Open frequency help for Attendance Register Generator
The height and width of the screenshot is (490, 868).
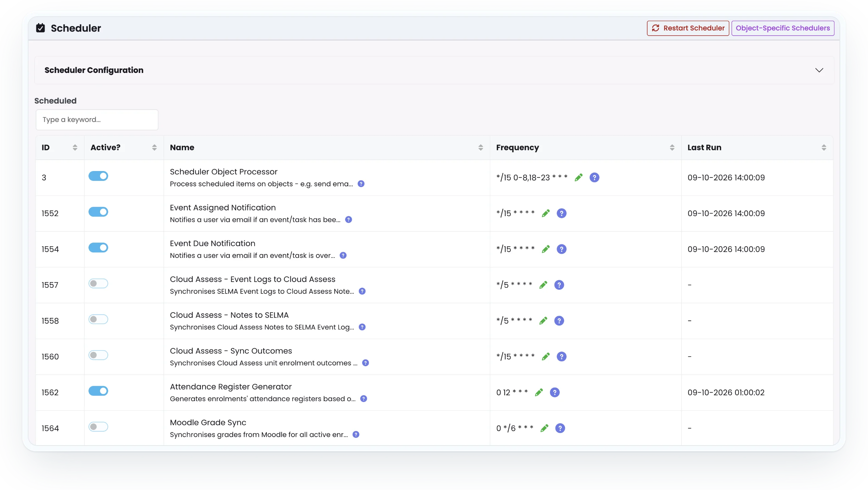pos(554,393)
